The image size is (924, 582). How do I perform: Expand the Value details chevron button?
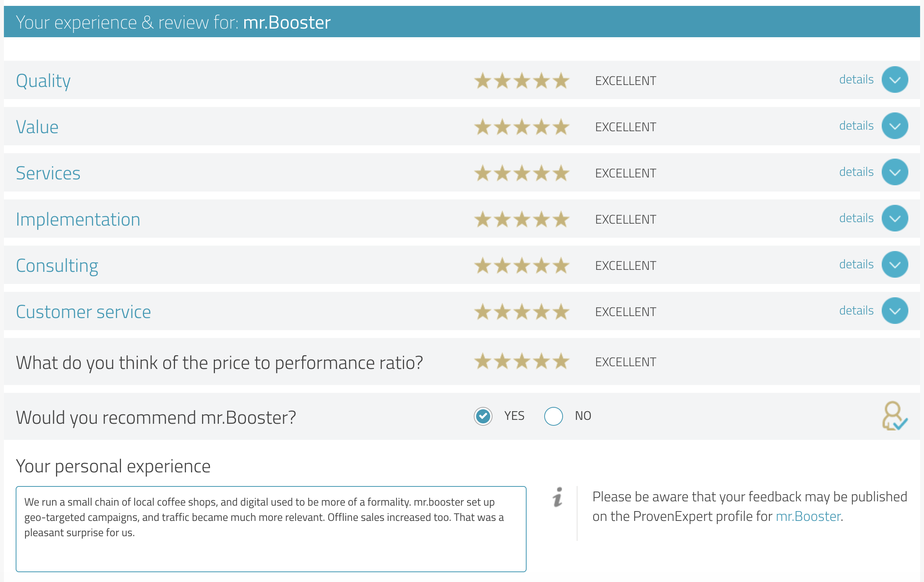pos(895,126)
